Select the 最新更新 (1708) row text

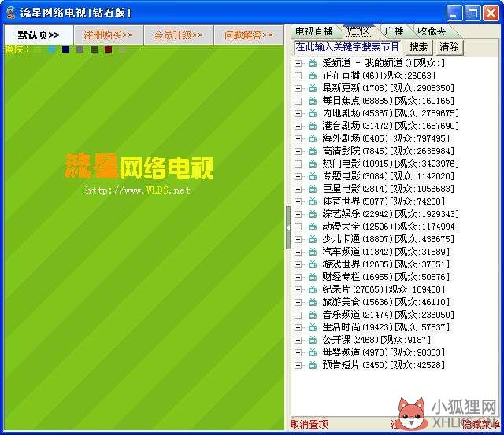(x=388, y=88)
